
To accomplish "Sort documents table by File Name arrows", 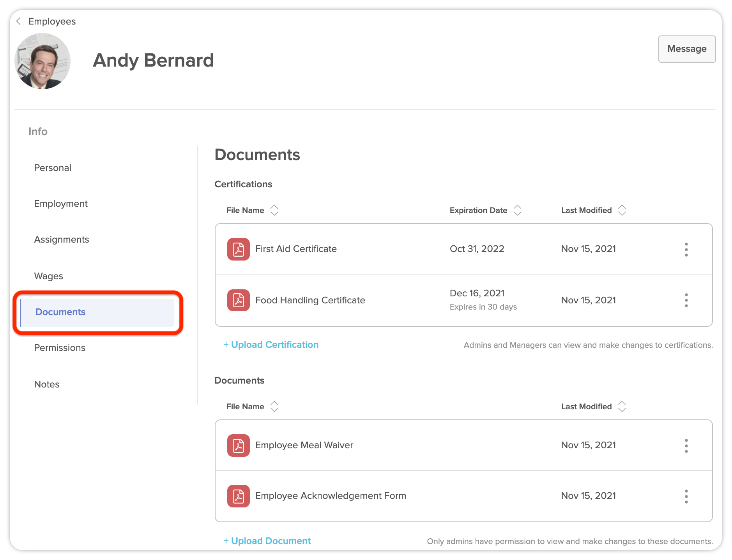I will point(274,407).
